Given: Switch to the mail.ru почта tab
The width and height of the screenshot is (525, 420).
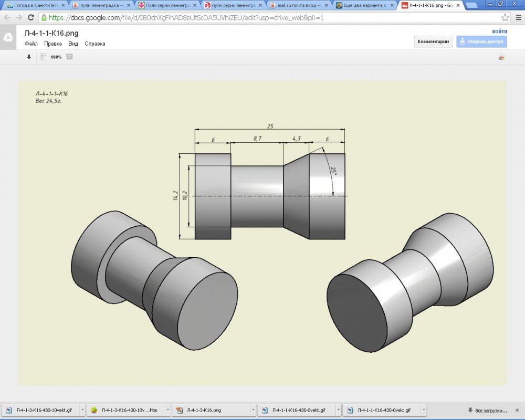Looking at the screenshot, I should (298, 5).
